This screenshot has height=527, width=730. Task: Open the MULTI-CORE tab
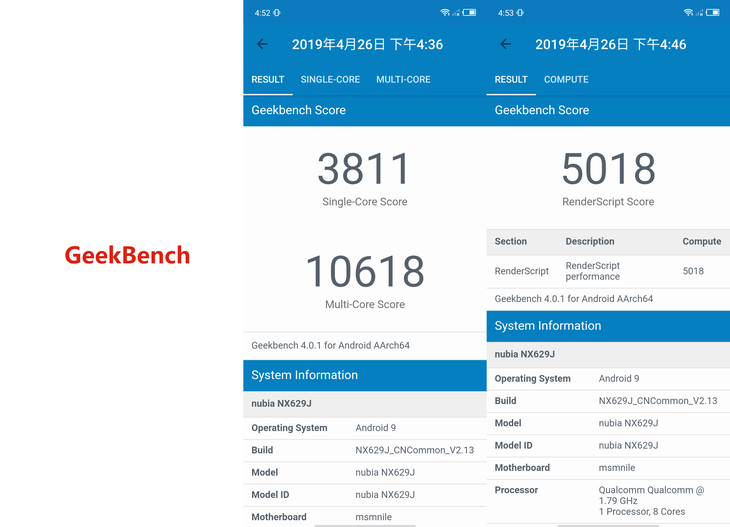click(403, 80)
